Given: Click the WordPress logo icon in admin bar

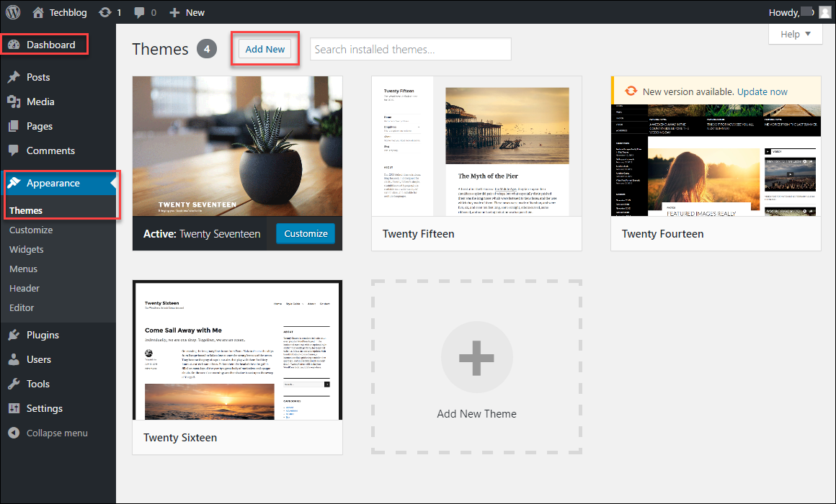Looking at the screenshot, I should coord(13,12).
